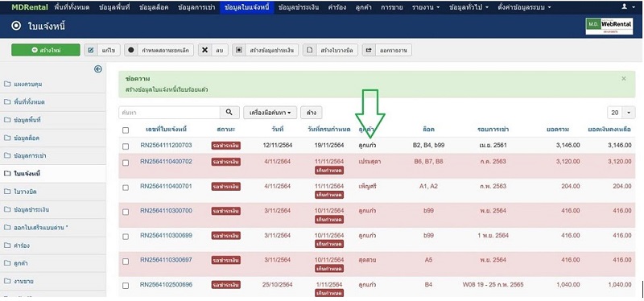
Task: Sort by เลขที่ใบแจ้งหนี้ column header
Action: click(167, 130)
